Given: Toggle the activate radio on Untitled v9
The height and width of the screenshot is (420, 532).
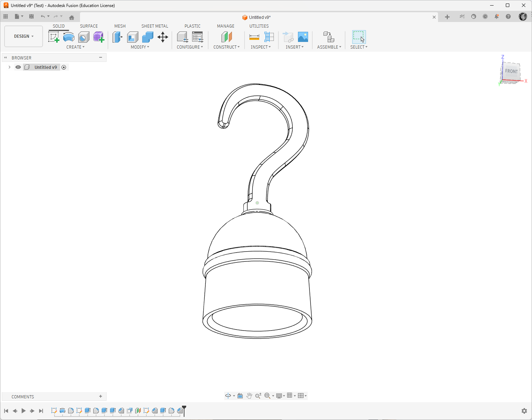Looking at the screenshot, I should click(x=64, y=67).
